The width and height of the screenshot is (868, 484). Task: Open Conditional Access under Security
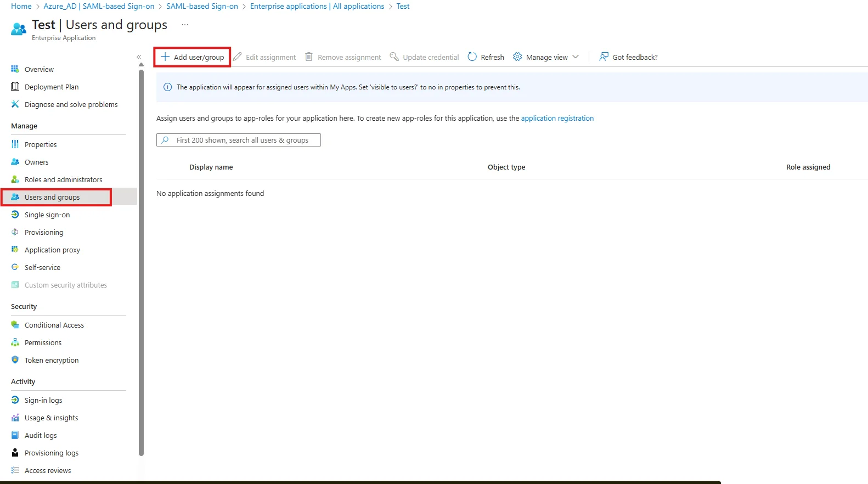pyautogui.click(x=54, y=325)
